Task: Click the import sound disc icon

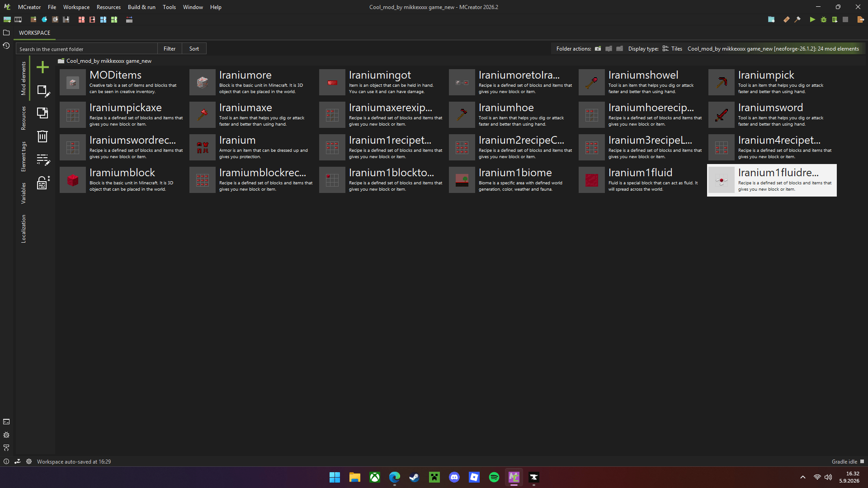Action: point(55,19)
